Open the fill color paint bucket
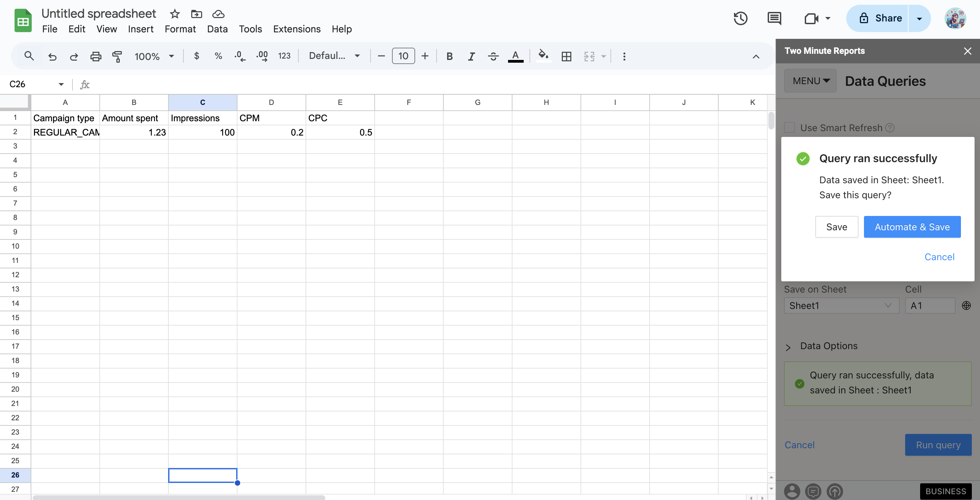The height and width of the screenshot is (500, 980). [x=543, y=56]
